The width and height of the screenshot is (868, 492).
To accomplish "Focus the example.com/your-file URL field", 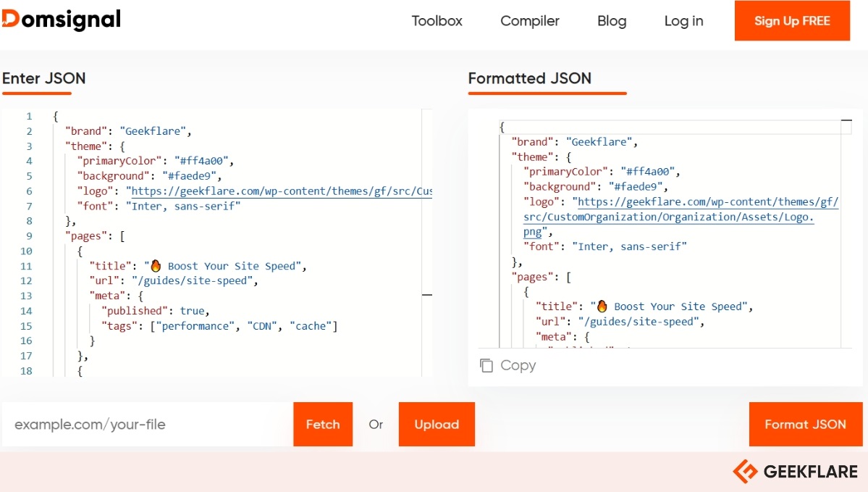I will pos(148,425).
